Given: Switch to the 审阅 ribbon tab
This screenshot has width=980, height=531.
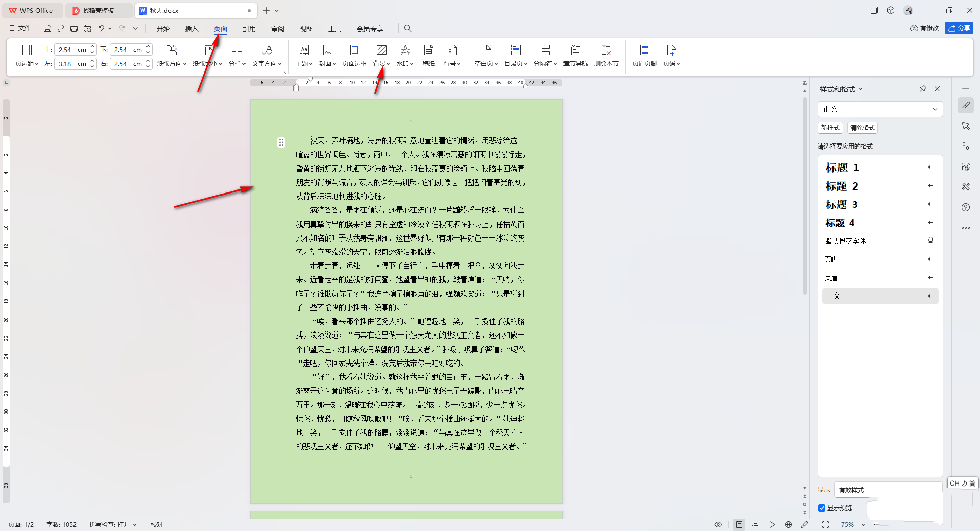Looking at the screenshot, I should click(278, 29).
